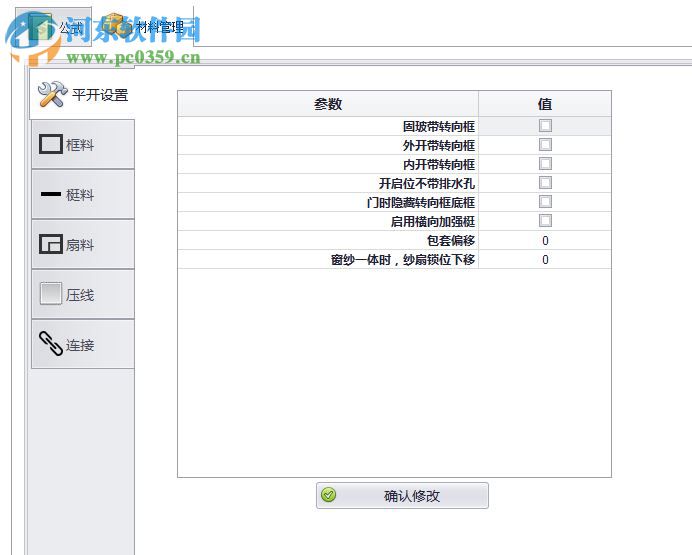Viewport: 692px width, 555px height.
Task: Toggle 开启位不带排水孔 checkbox
Action: [x=545, y=183]
